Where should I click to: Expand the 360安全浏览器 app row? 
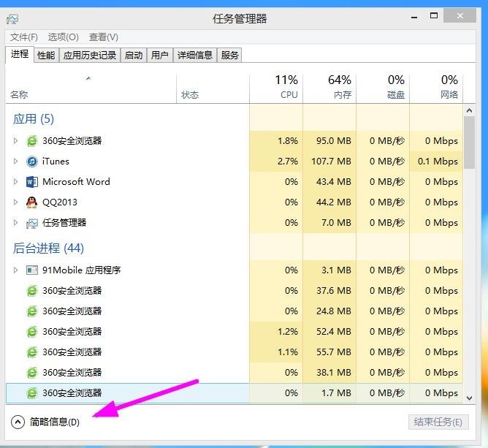click(15, 141)
